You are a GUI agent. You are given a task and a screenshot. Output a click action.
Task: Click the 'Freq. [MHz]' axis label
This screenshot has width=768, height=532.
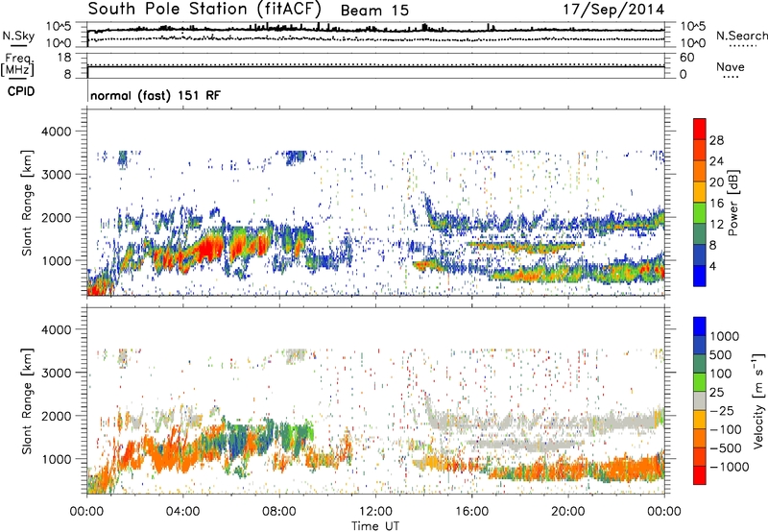click(x=17, y=64)
